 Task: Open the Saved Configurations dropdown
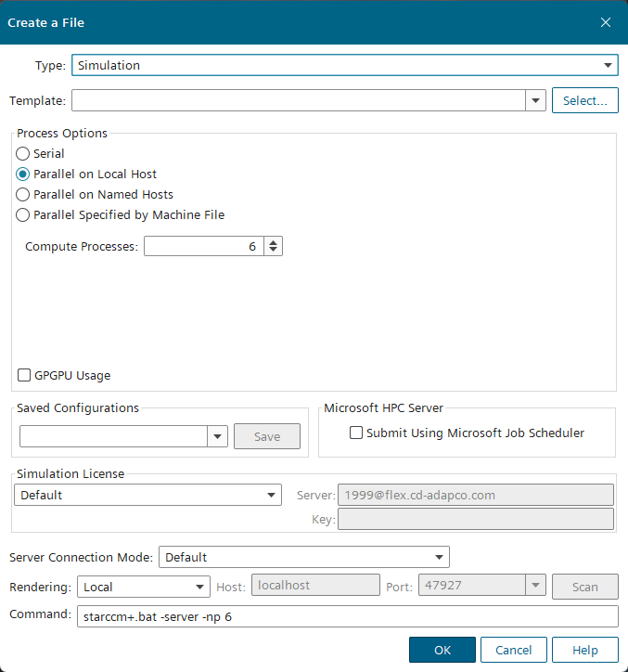(217, 436)
